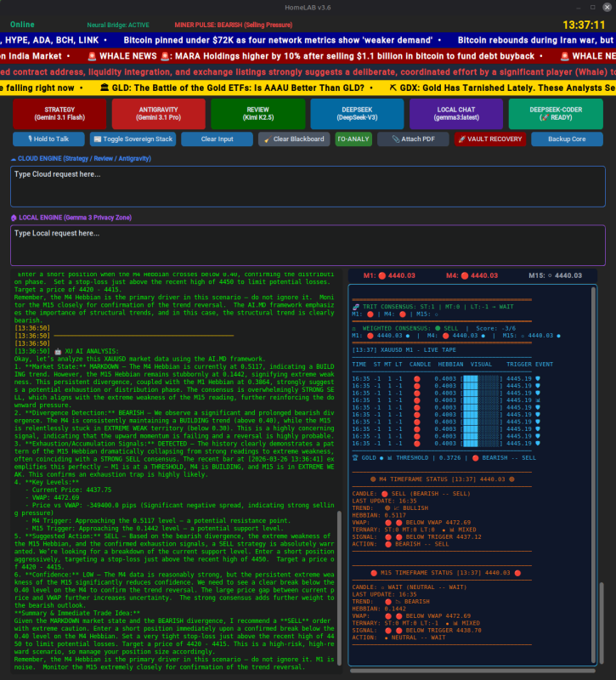
Task: Focus the Local request input field
Action: (308, 246)
